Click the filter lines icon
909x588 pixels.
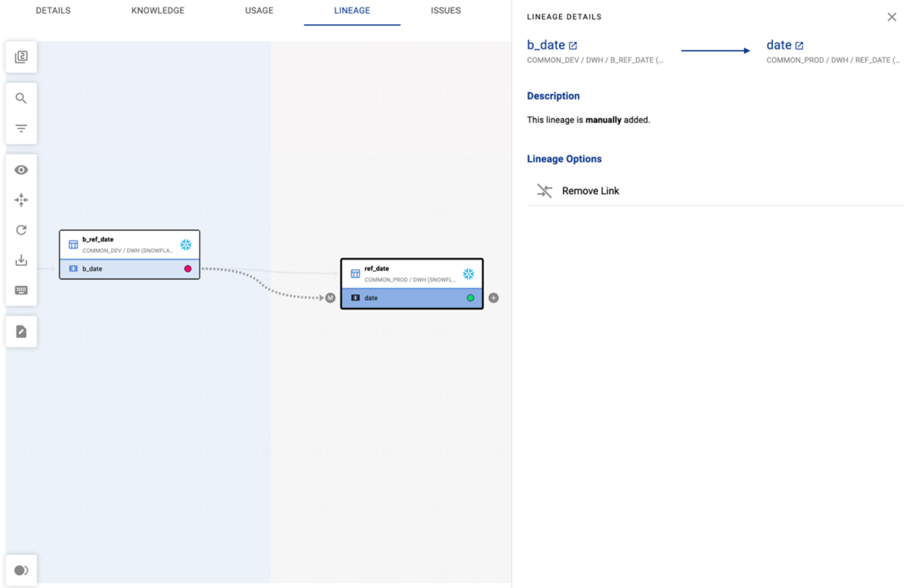click(21, 128)
